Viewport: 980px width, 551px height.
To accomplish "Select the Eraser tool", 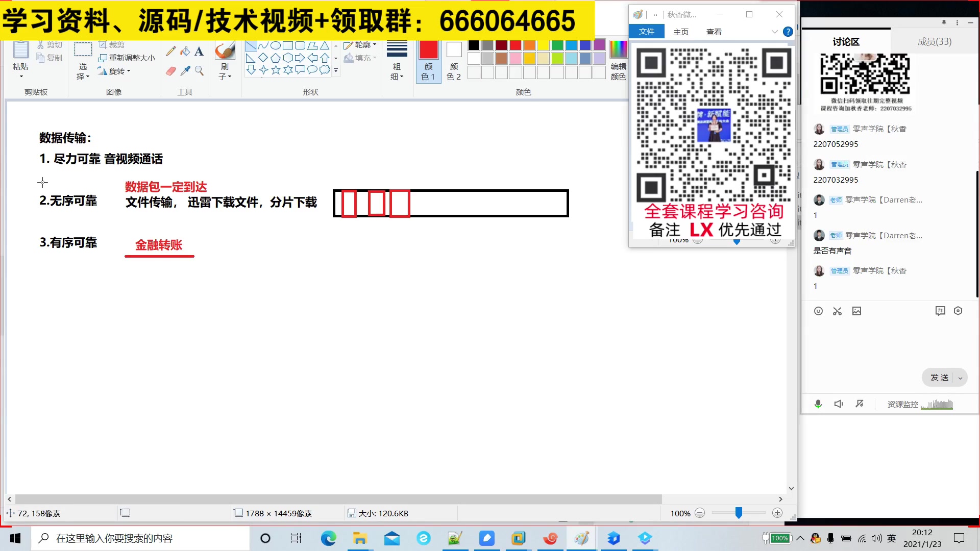I will click(170, 71).
